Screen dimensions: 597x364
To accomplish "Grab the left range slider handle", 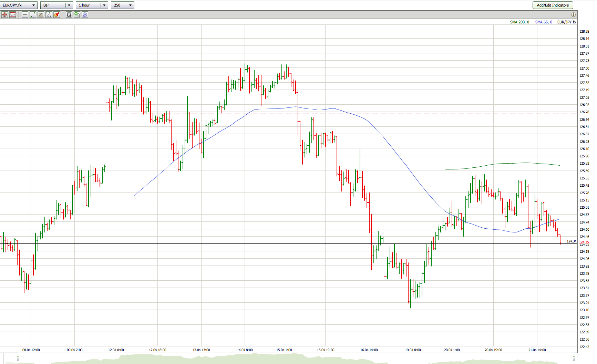I will (18, 359).
